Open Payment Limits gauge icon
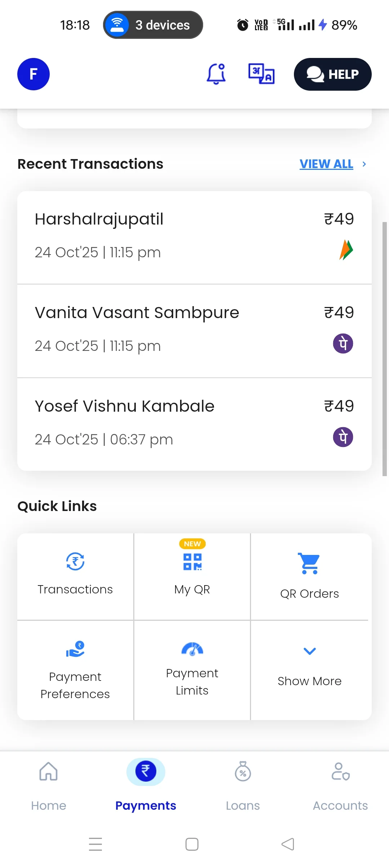This screenshot has height=868, width=389. 192,649
